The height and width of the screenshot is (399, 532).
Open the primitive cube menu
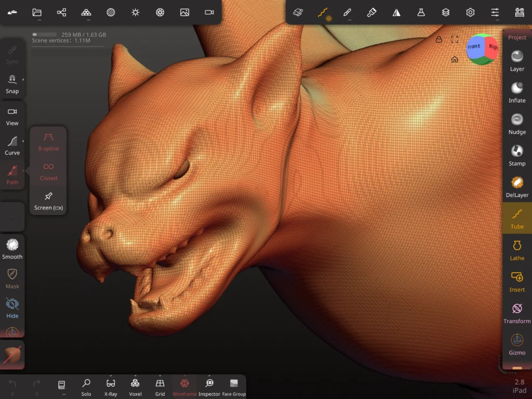click(298, 12)
